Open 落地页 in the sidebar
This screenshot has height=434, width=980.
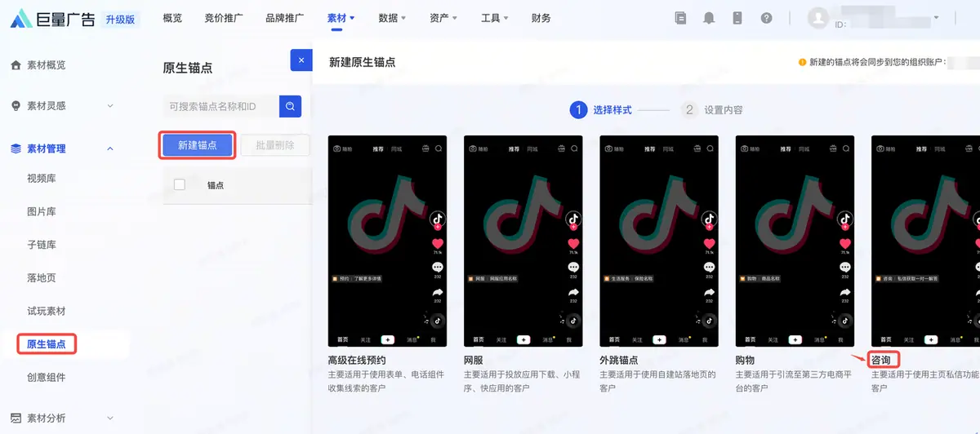pos(42,278)
